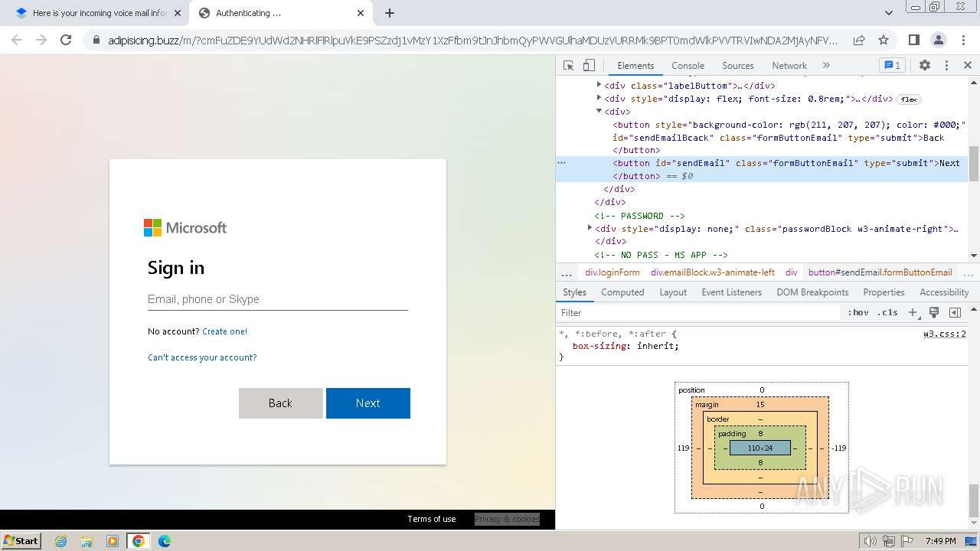
Task: Click the grey Back button on the page
Action: click(281, 403)
